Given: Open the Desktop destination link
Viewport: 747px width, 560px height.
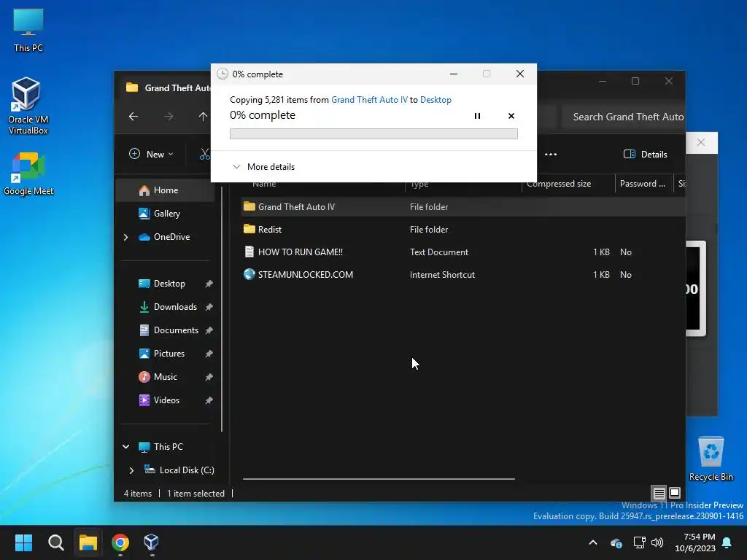Looking at the screenshot, I should [436, 99].
